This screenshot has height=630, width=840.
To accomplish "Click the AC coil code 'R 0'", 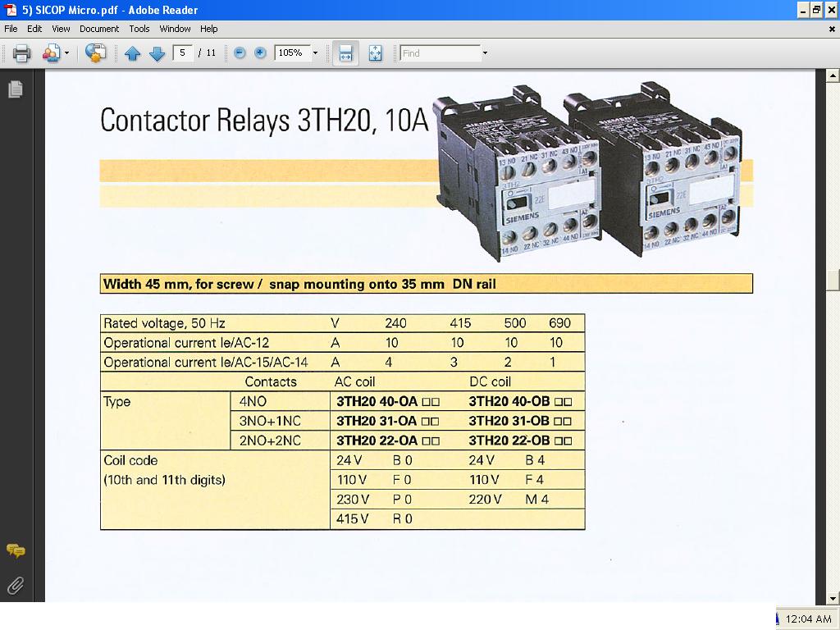I will point(403,518).
